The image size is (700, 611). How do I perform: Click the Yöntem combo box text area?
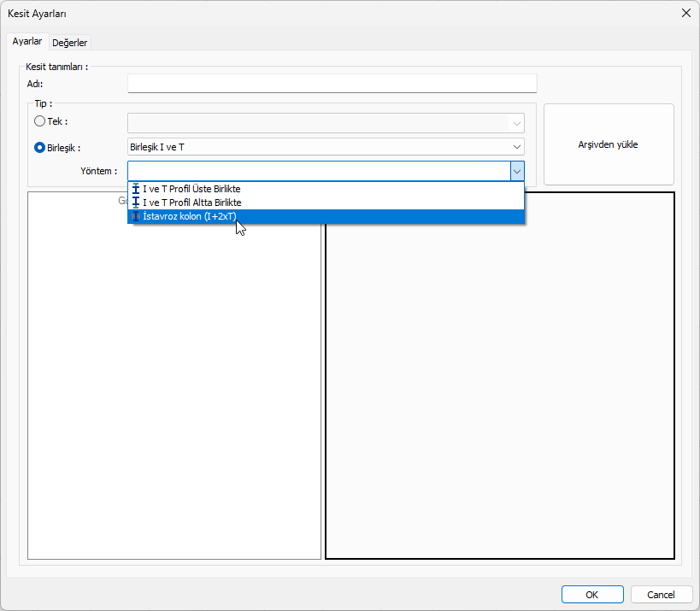[318, 171]
